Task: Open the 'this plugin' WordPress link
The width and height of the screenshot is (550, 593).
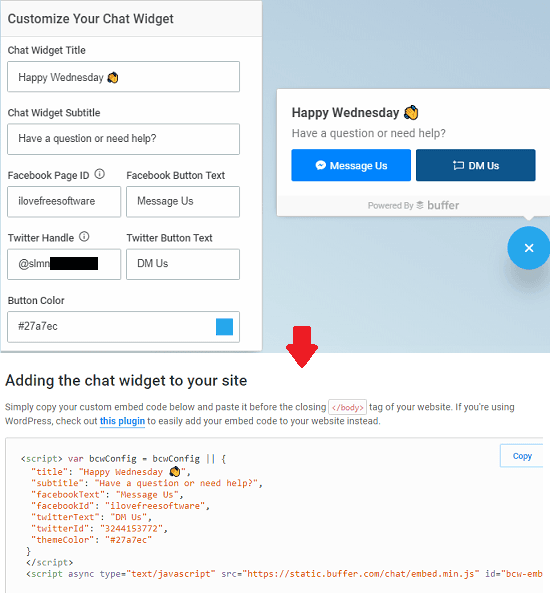Action: pos(122,421)
